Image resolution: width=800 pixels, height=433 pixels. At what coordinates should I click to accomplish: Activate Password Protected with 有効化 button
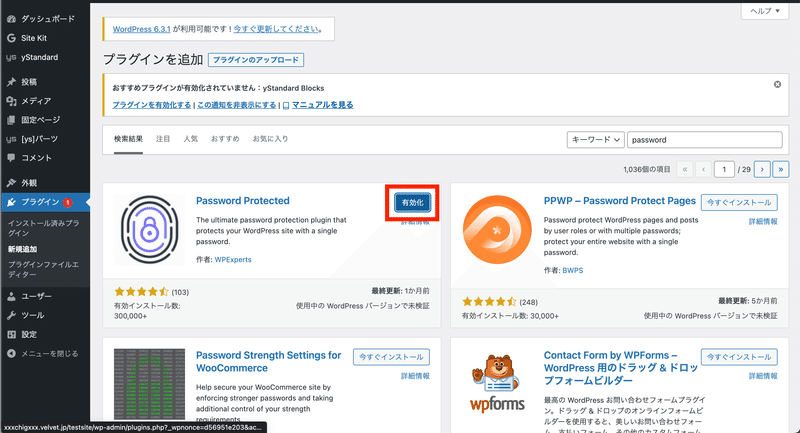pyautogui.click(x=412, y=202)
